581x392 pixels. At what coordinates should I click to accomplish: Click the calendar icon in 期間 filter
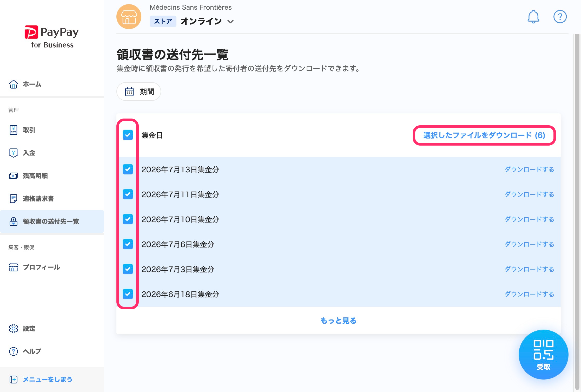pyautogui.click(x=129, y=92)
